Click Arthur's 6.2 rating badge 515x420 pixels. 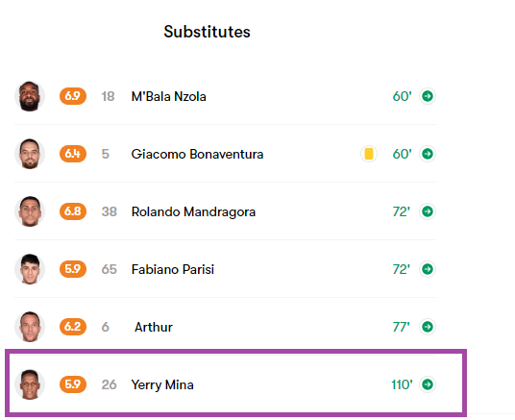pos(73,327)
